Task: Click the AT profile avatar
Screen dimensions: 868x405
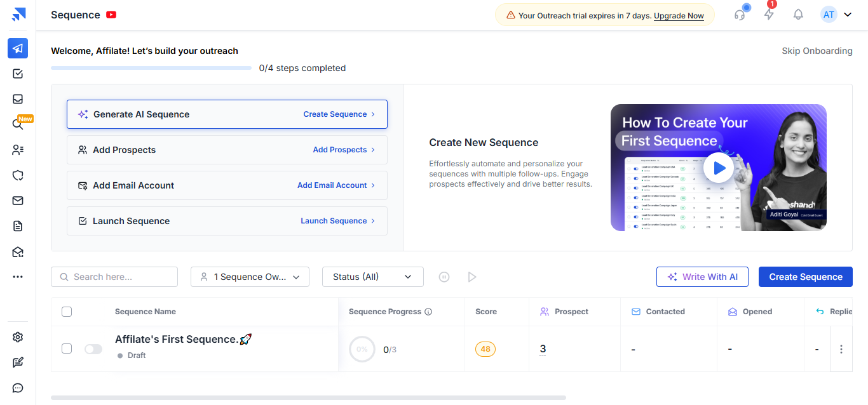Action: pos(829,15)
